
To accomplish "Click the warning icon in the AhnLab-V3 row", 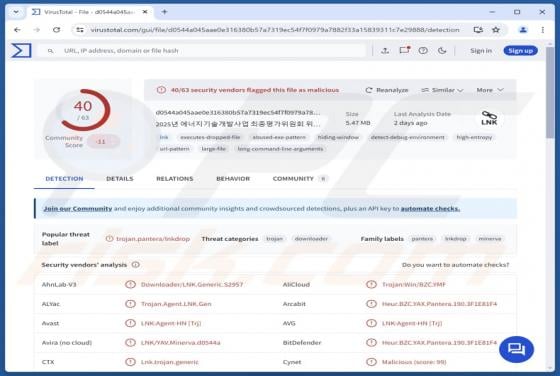I will [x=130, y=284].
